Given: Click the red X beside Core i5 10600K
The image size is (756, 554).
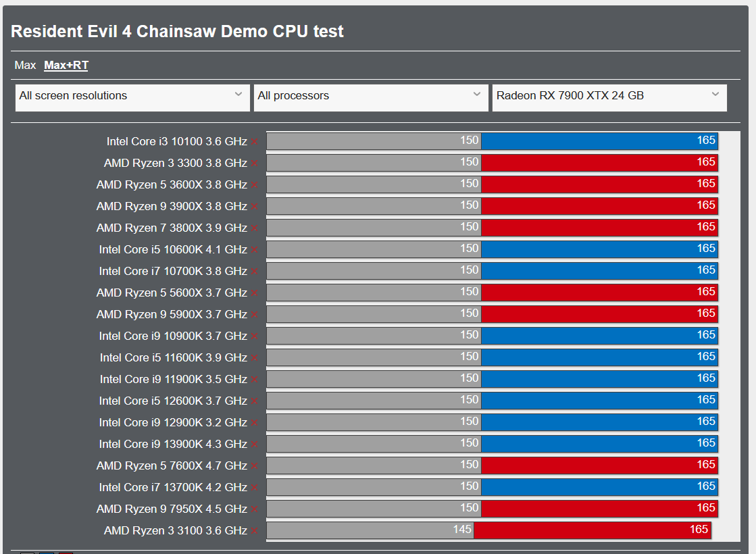Looking at the screenshot, I should pos(254,250).
